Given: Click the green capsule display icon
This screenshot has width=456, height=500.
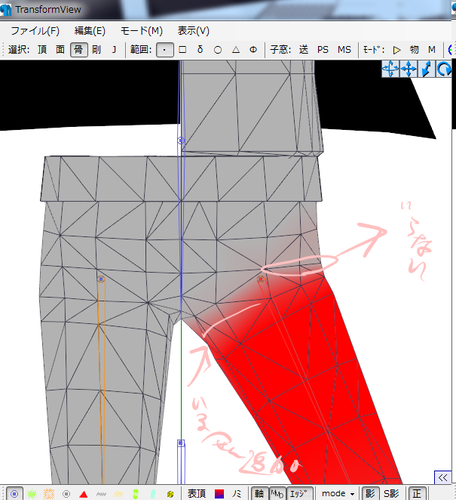Looking at the screenshot, I should 135,494.
